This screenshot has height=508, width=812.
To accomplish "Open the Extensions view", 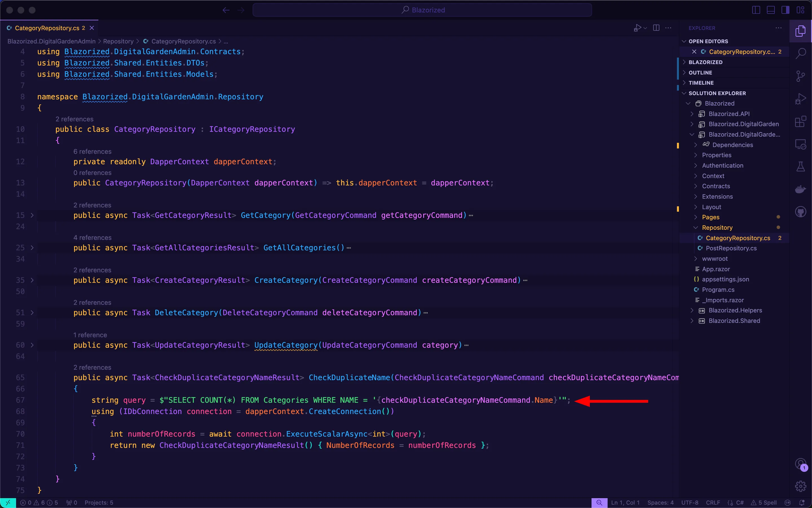I will tap(800, 122).
